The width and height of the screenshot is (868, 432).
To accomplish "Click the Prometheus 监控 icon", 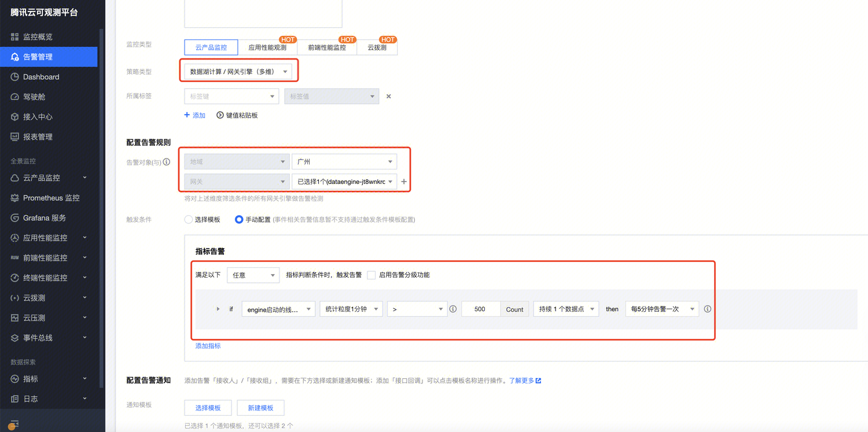I will [15, 198].
